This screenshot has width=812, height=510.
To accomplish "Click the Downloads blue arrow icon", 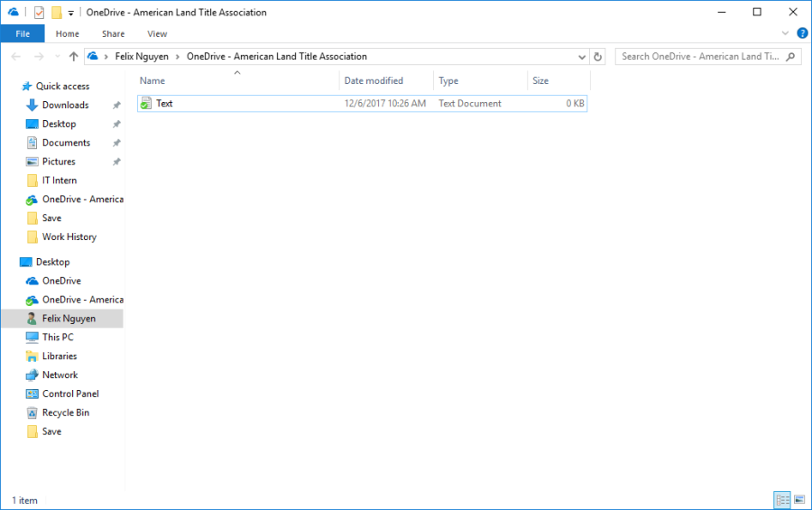I will pos(32,106).
